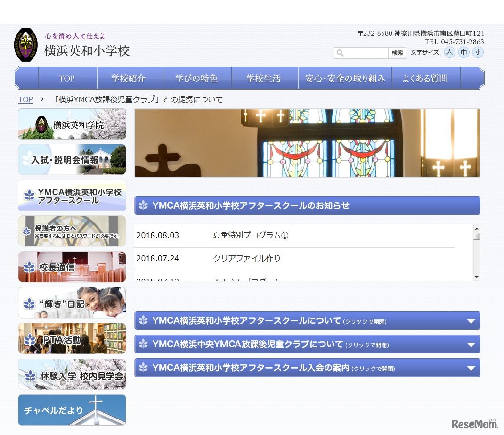Open the 学びの特色 navigation menu
This screenshot has height=435, width=504.
click(x=197, y=78)
